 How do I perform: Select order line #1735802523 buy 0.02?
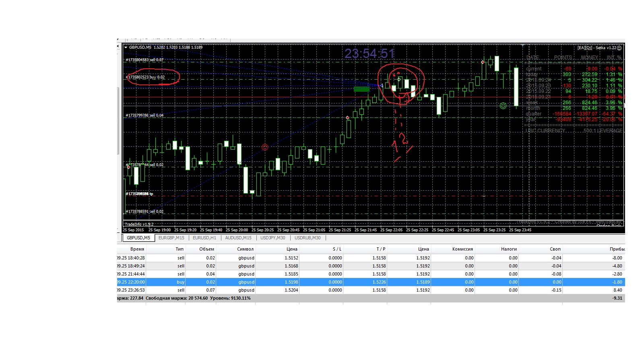click(x=145, y=77)
